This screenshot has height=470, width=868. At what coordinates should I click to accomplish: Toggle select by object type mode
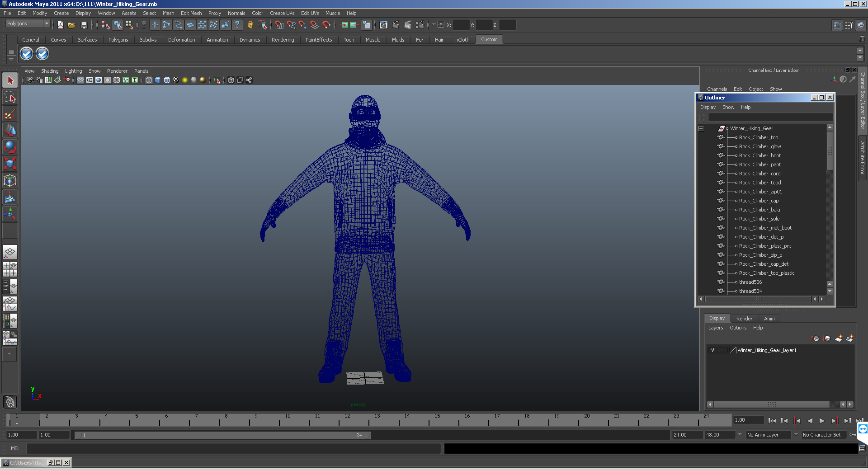(118, 25)
